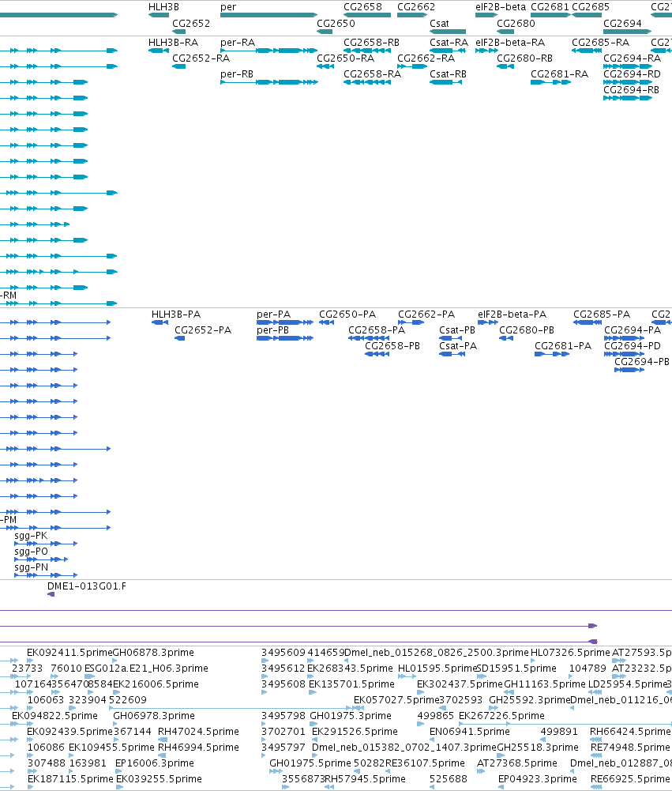The image size is (672, 791).
Task: Click the Csat gene label
Action: point(439,23)
